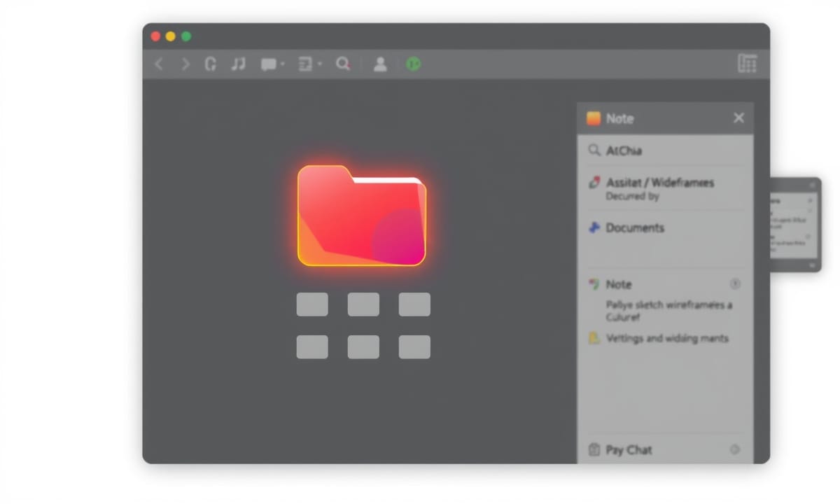
Task: Click the circle button on Note row
Action: (x=735, y=284)
